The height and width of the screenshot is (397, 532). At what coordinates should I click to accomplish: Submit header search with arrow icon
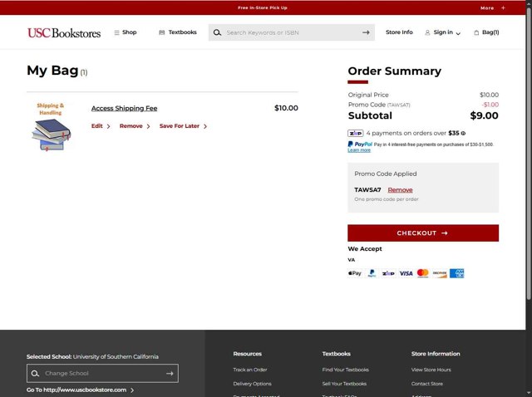(x=366, y=32)
